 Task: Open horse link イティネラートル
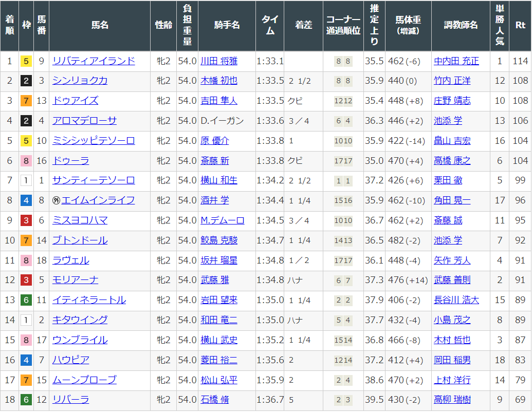click(89, 300)
